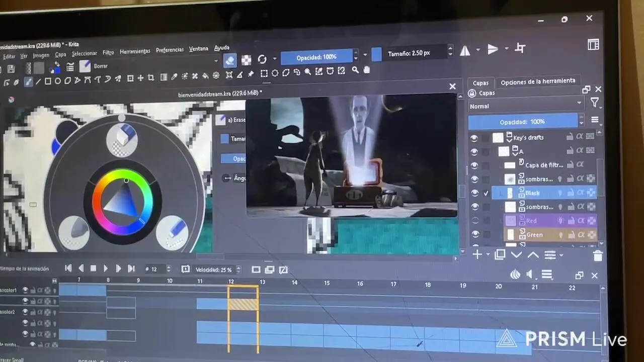Move layer down arrow icon
The width and height of the screenshot is (644, 362).
click(516, 255)
